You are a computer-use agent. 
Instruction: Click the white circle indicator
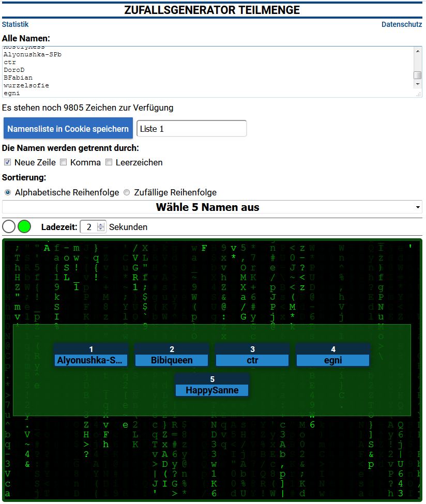coord(9,226)
